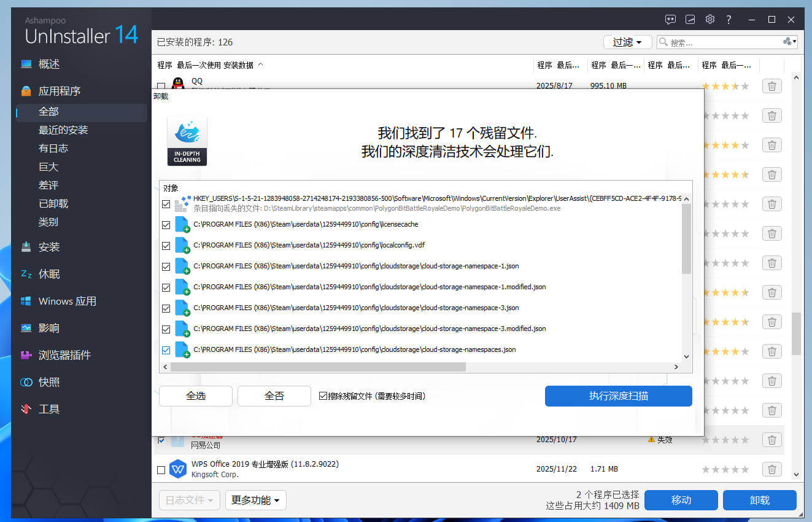
Task: Uncheck the licensecache leftover file entry
Action: click(166, 225)
